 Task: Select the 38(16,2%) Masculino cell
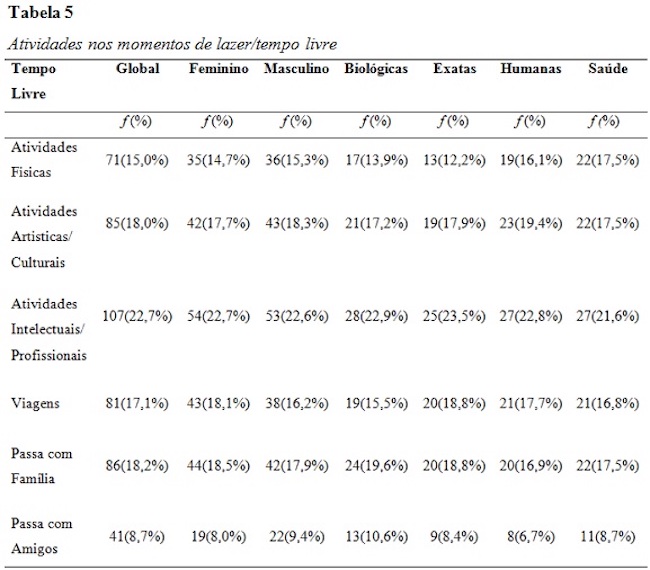click(x=297, y=404)
